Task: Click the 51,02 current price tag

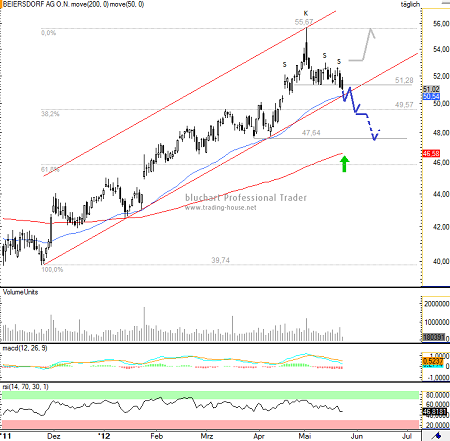Action: pyautogui.click(x=431, y=89)
